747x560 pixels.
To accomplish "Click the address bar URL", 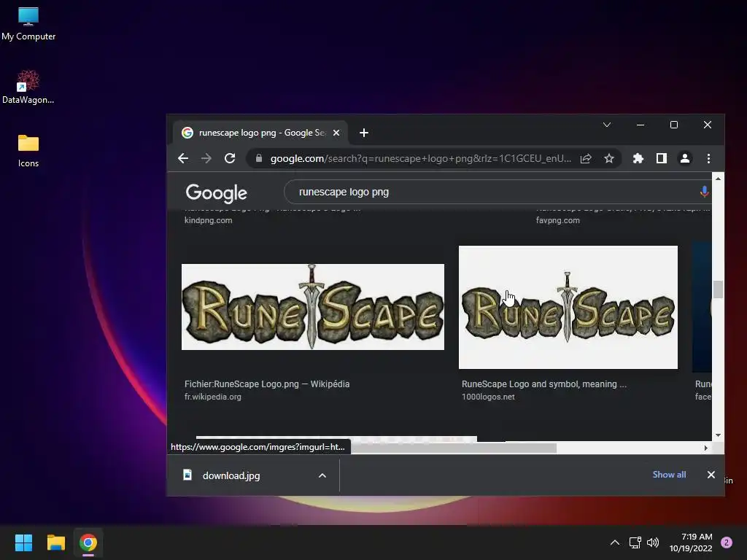I will [x=420, y=158].
